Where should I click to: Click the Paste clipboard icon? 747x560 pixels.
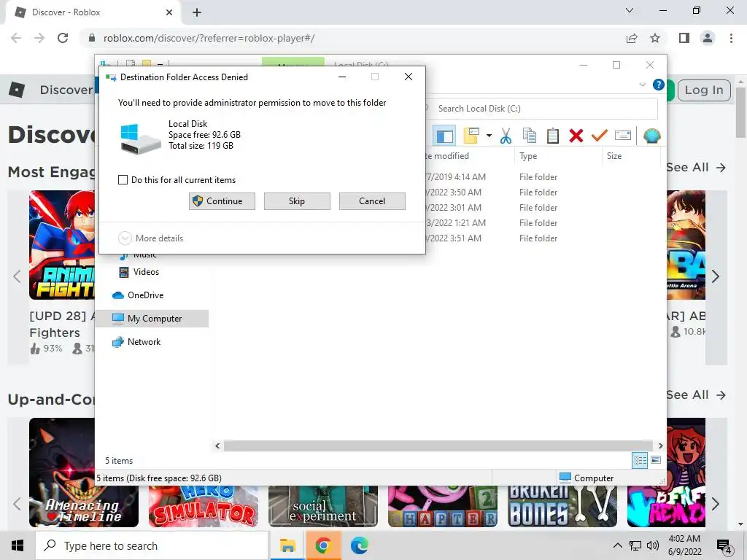click(x=553, y=136)
